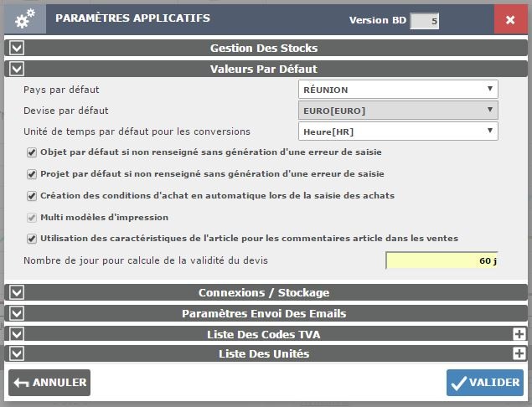This screenshot has width=532, height=407.
Task: Click the Valider button
Action: click(x=485, y=383)
